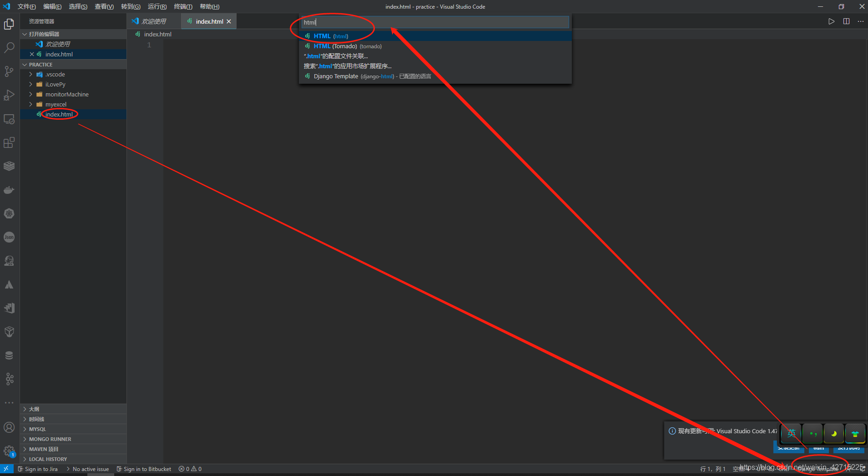The height and width of the screenshot is (476, 868).
Task: Open the Remote Explorer view
Action: coord(9,119)
